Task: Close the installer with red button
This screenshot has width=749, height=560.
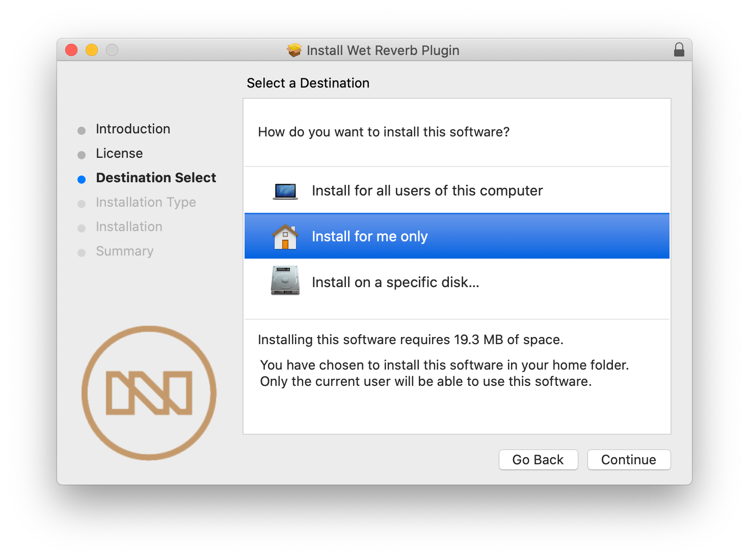Action: (x=71, y=50)
